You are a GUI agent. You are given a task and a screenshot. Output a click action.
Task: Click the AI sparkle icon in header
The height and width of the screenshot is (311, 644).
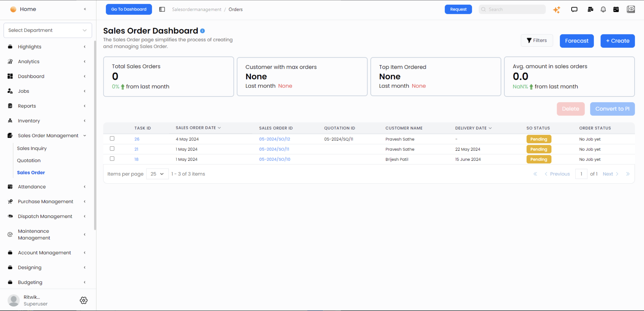pos(557,10)
